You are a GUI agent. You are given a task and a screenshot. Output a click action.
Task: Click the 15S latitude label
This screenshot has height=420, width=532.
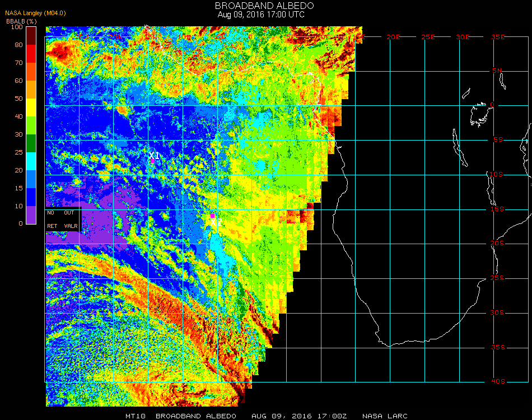click(497, 209)
